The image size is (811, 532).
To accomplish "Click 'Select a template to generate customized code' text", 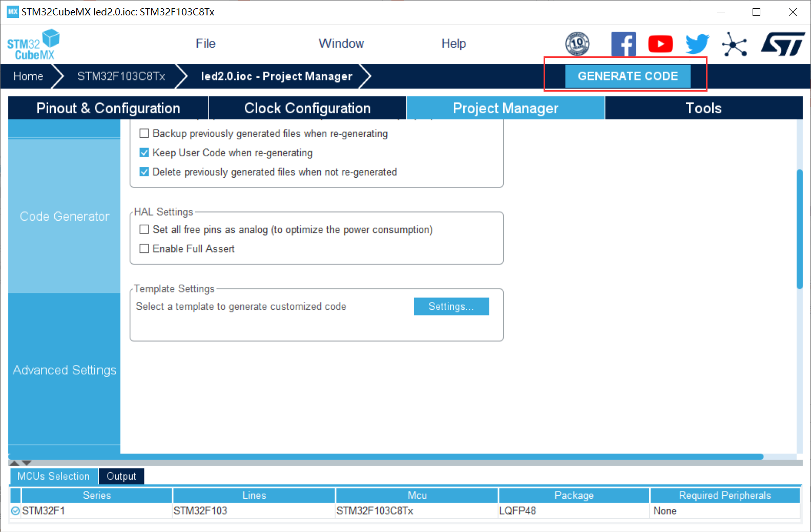I will pos(241,306).
